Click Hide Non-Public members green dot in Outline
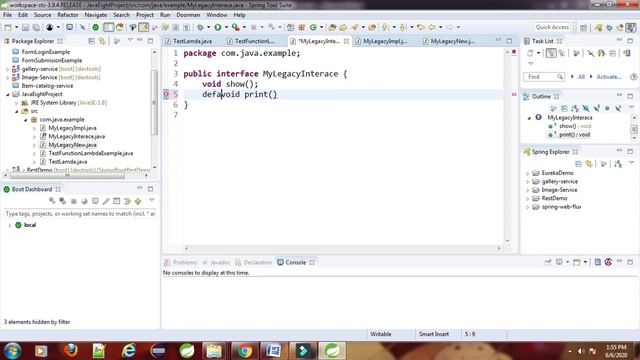The image size is (640, 360). coord(607,108)
